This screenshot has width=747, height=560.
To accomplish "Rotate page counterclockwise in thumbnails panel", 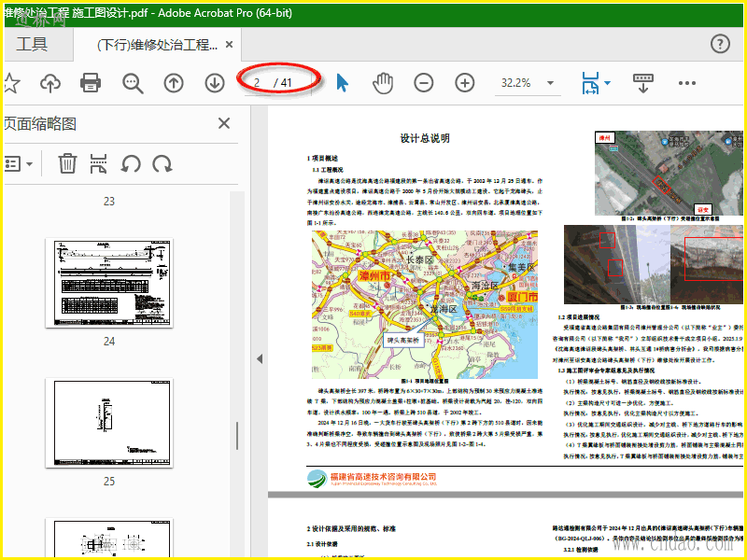I will point(131,164).
